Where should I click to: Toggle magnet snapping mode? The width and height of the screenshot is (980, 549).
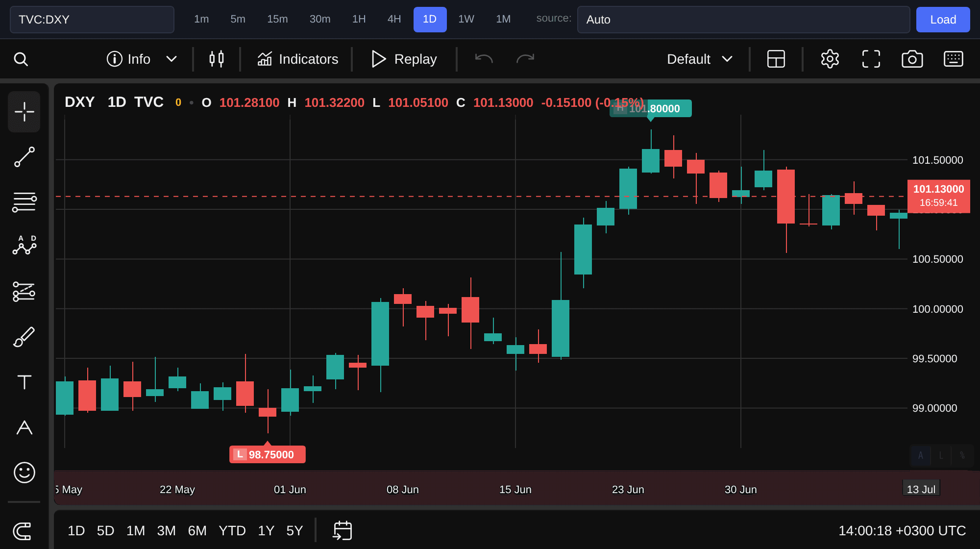23,531
